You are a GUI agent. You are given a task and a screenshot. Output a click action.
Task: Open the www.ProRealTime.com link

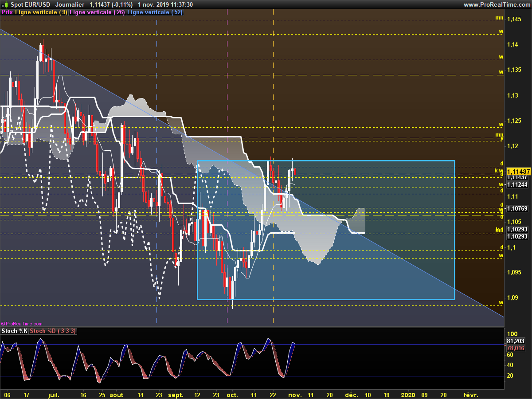[497, 4]
